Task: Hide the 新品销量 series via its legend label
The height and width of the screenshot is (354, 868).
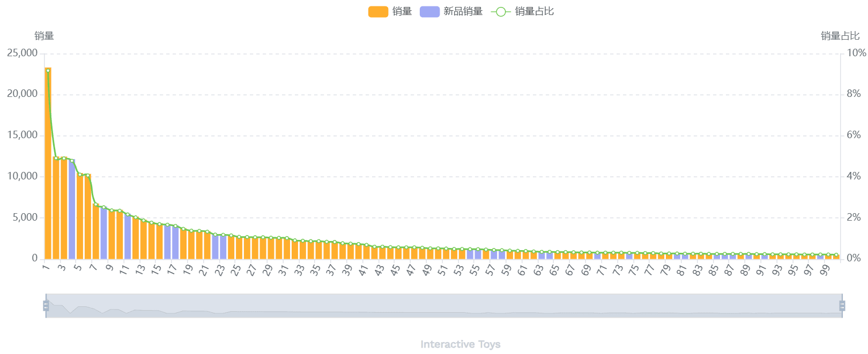Action: tap(463, 12)
